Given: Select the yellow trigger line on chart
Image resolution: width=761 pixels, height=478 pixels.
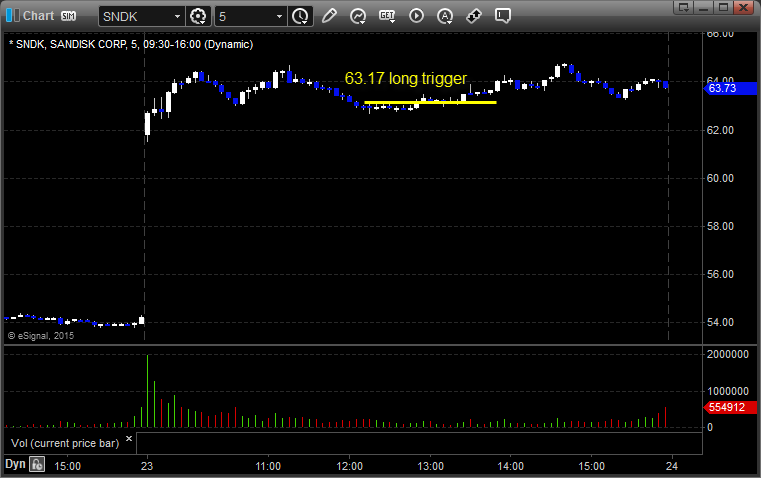Looking at the screenshot, I should (x=430, y=102).
